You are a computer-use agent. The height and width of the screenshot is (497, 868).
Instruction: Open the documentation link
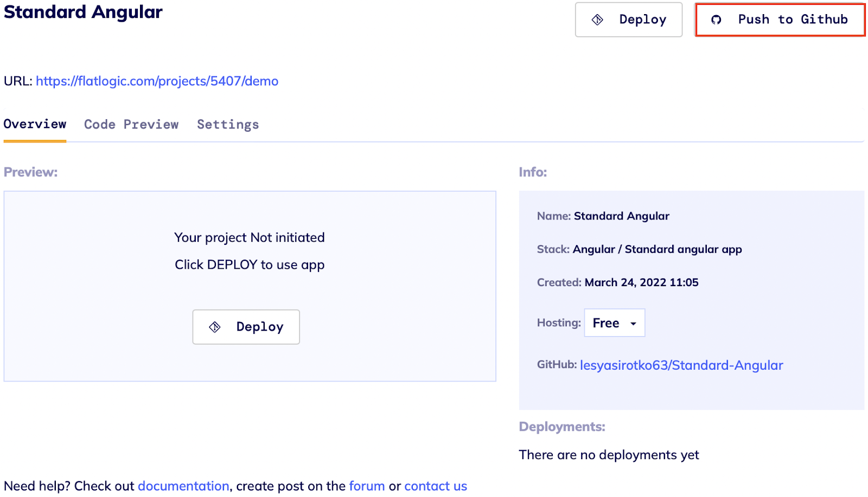coord(183,486)
